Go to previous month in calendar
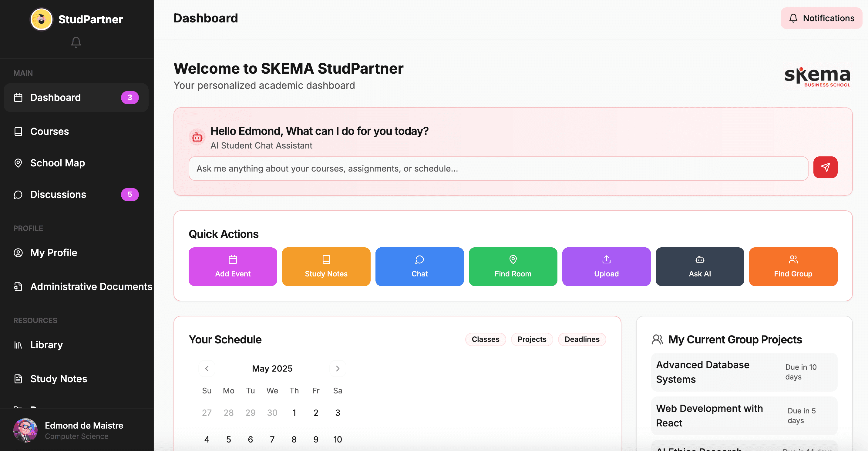 point(207,369)
